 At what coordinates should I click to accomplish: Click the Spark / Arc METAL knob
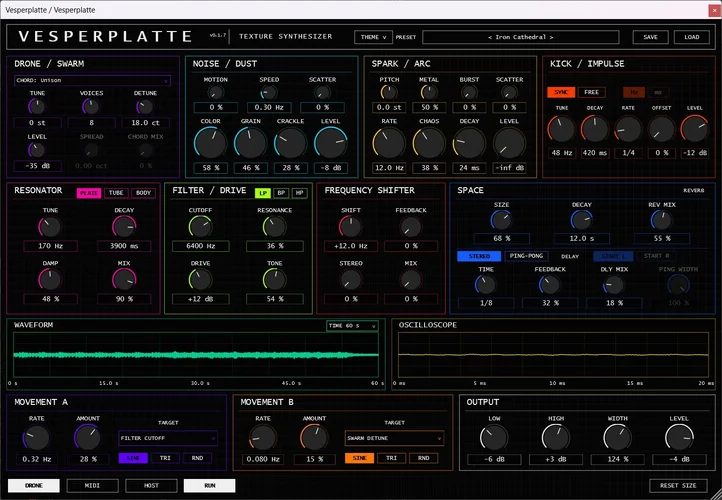tap(429, 93)
